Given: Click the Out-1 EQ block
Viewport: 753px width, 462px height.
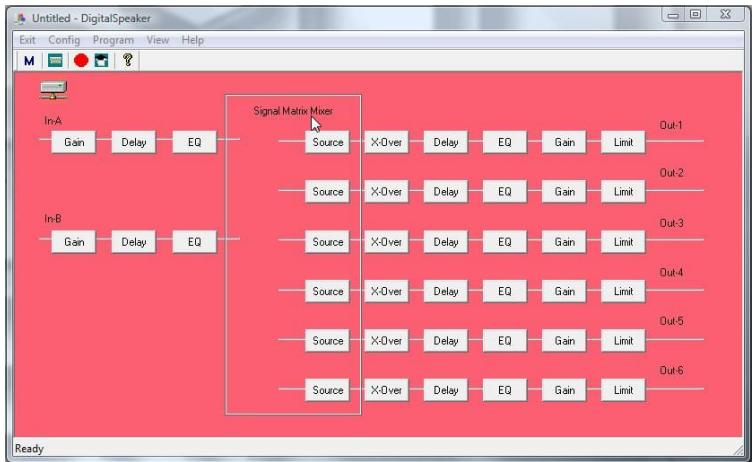Looking at the screenshot, I should 505,142.
